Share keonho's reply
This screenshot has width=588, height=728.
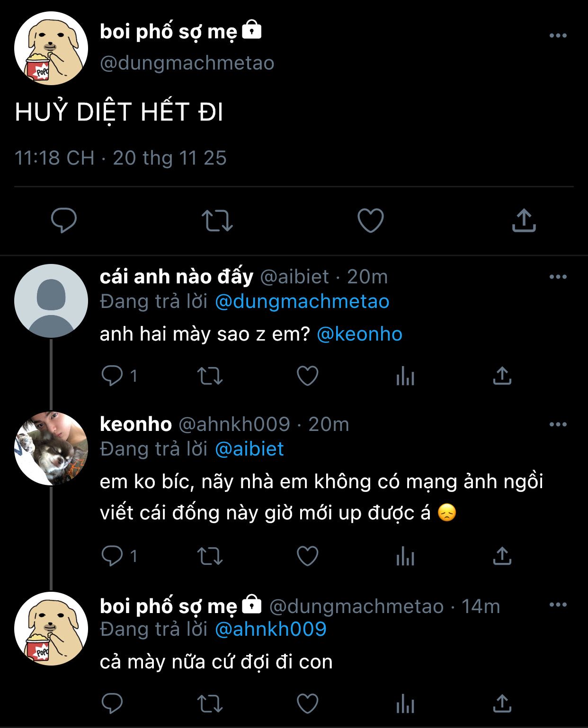tap(502, 556)
